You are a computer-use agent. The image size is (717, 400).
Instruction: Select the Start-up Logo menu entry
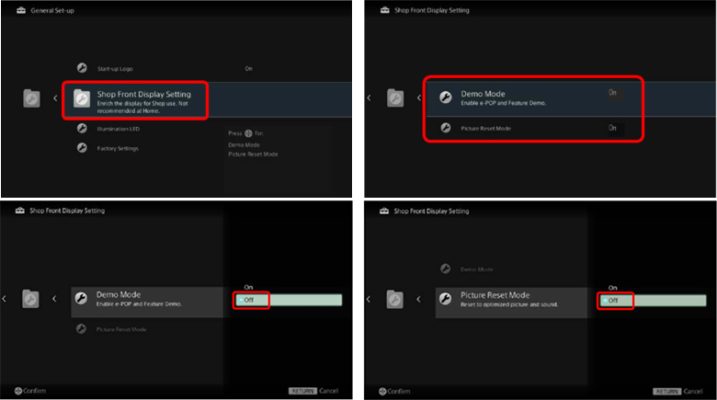(x=115, y=69)
